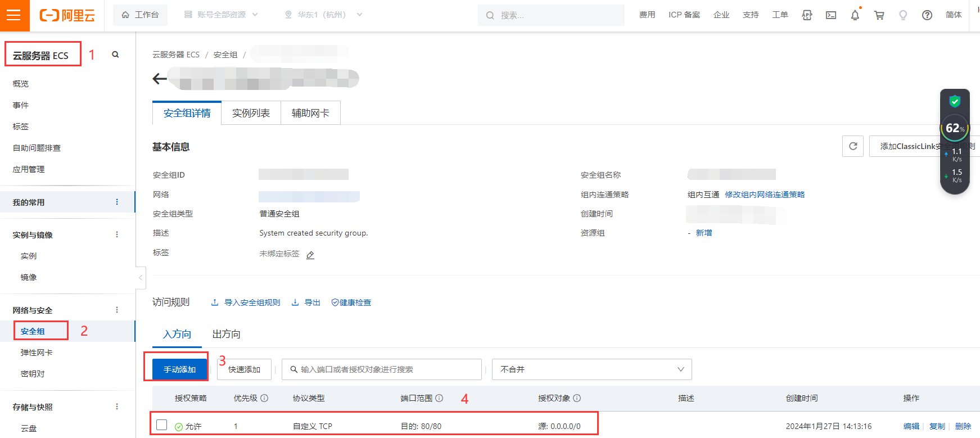
Task: Click the 端口范围 info icon
Action: (439, 398)
